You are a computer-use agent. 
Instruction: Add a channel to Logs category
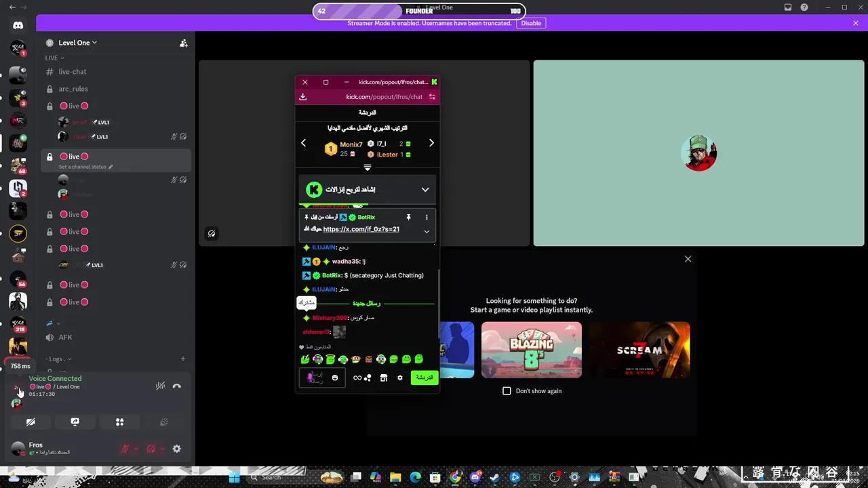[x=183, y=359]
